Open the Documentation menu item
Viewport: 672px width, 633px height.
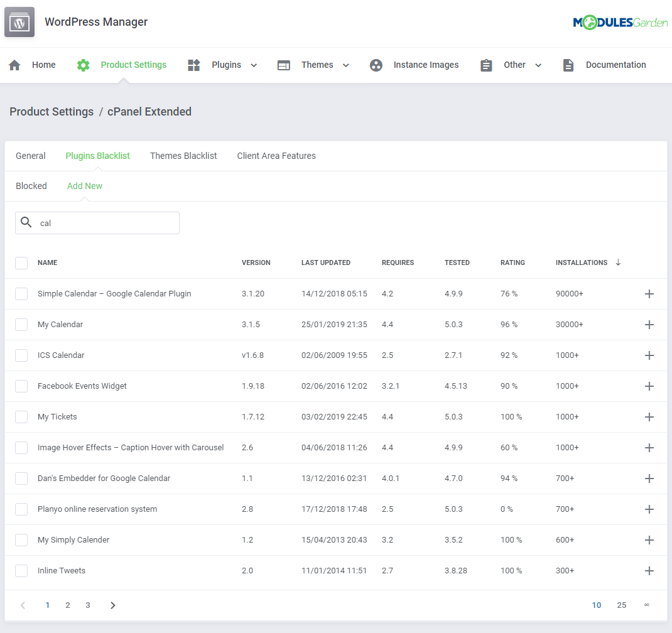[616, 65]
